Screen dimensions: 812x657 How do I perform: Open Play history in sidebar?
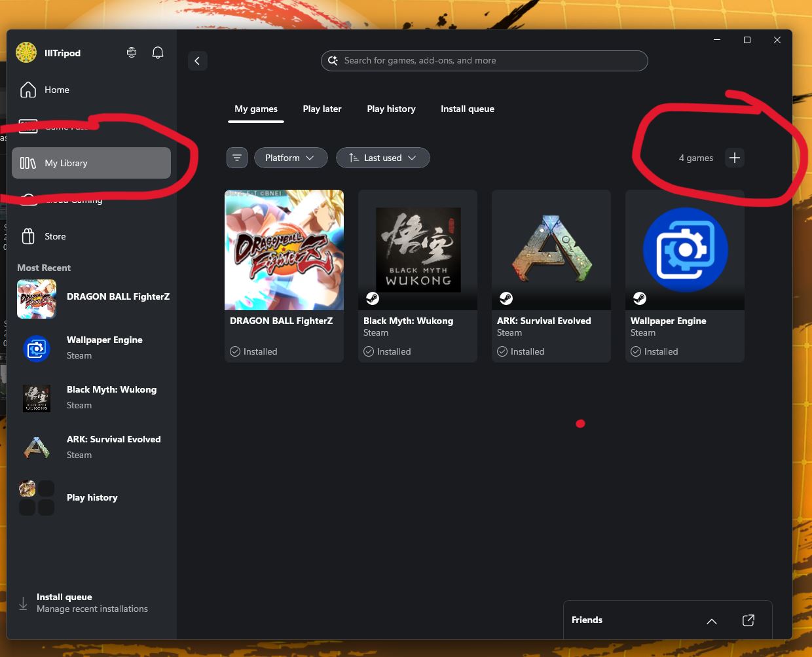tap(93, 498)
